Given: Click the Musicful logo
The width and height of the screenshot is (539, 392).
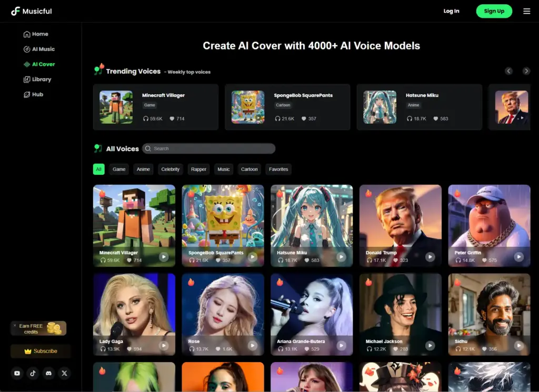Looking at the screenshot, I should coord(31,12).
